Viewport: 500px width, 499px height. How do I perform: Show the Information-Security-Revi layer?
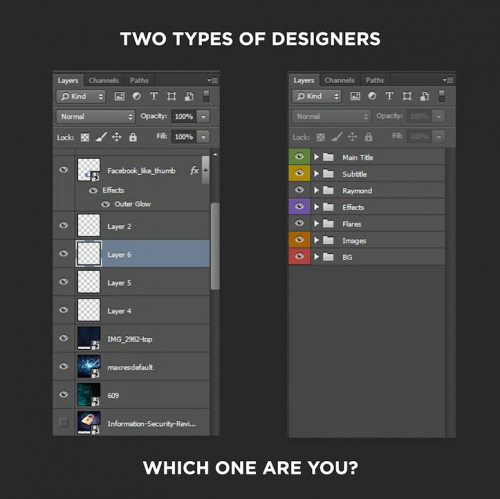[x=63, y=423]
